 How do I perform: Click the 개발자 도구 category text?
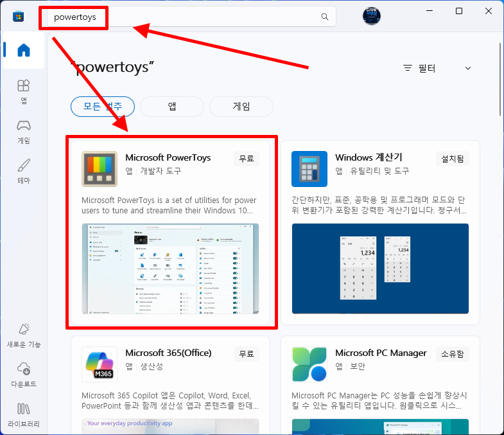pos(161,171)
